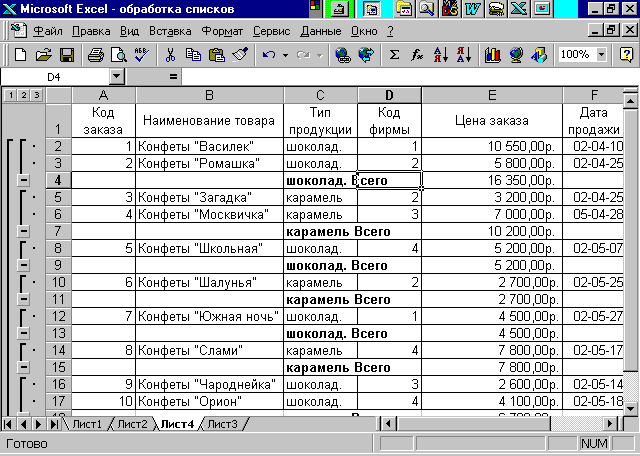This screenshot has width=640, height=456.
Task: Click the New workbook icon
Action: (x=20, y=54)
